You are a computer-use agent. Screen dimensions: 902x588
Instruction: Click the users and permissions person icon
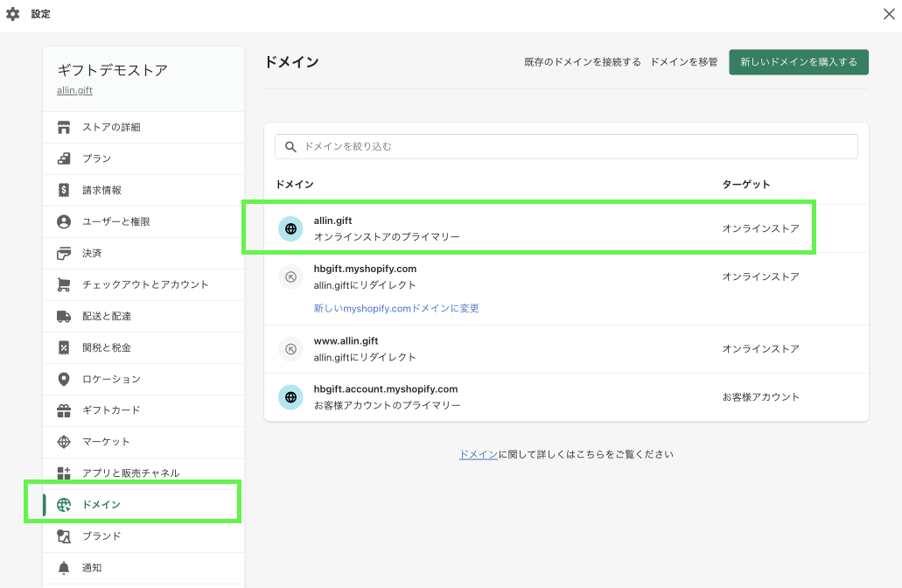[64, 221]
